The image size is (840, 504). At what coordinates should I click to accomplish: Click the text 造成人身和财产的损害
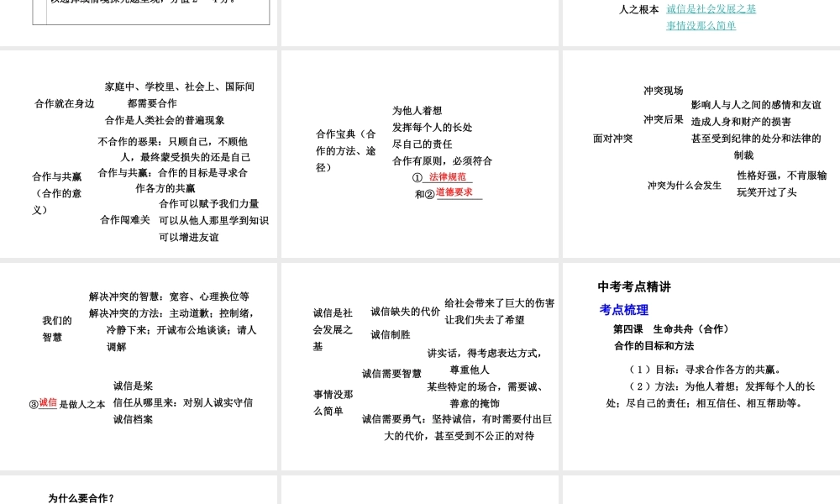pyautogui.click(x=741, y=122)
